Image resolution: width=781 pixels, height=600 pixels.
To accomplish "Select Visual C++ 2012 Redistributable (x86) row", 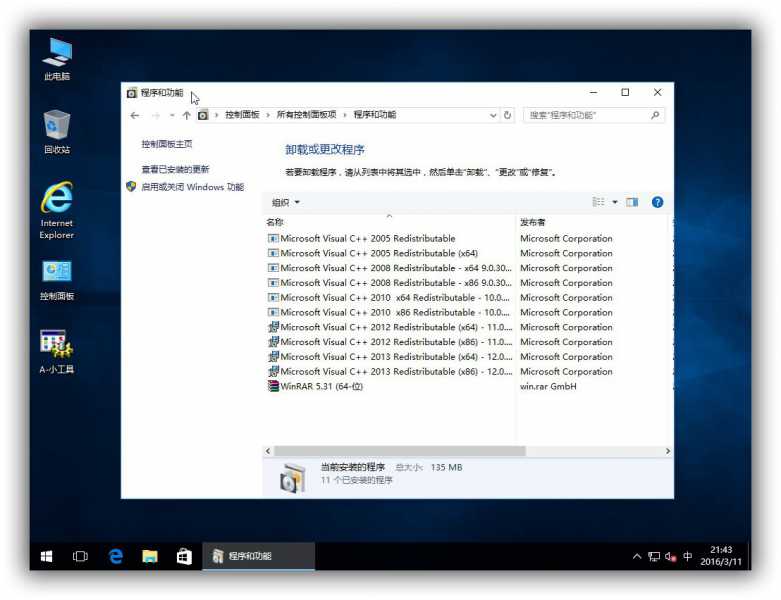I will coord(390,342).
